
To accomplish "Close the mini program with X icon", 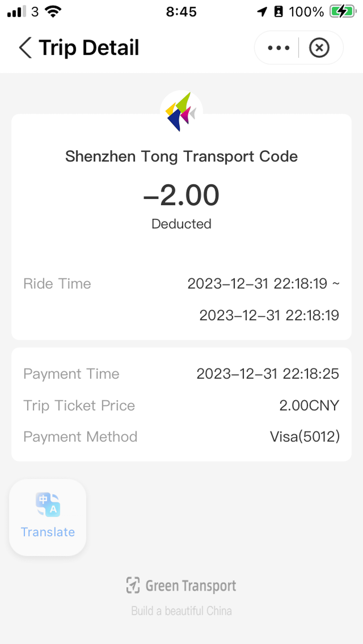I will (x=319, y=48).
